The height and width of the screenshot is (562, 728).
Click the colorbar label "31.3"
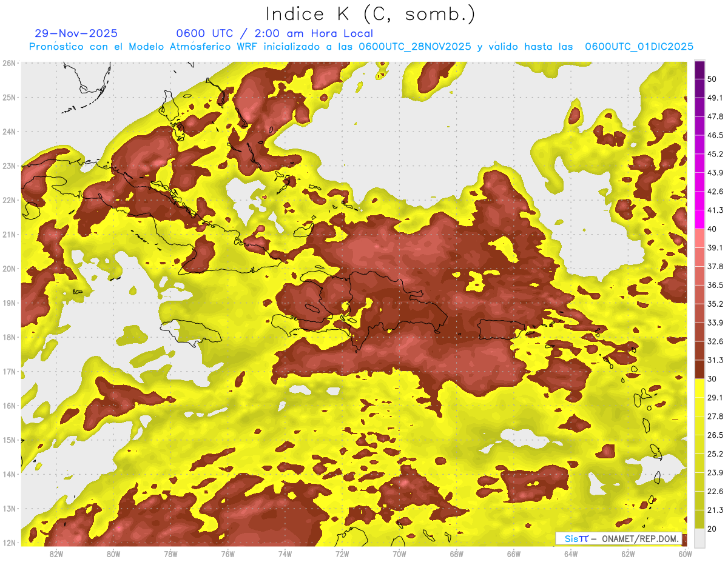[x=715, y=360]
